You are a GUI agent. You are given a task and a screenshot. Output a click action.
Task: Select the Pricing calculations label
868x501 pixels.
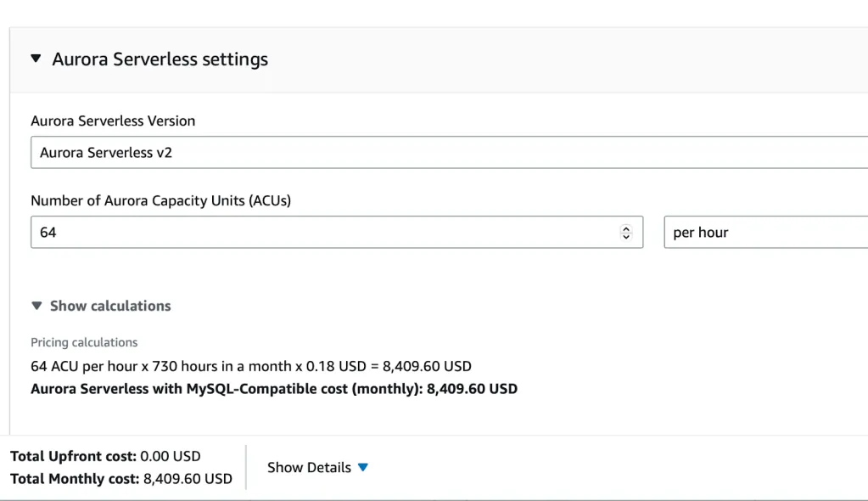pos(84,342)
